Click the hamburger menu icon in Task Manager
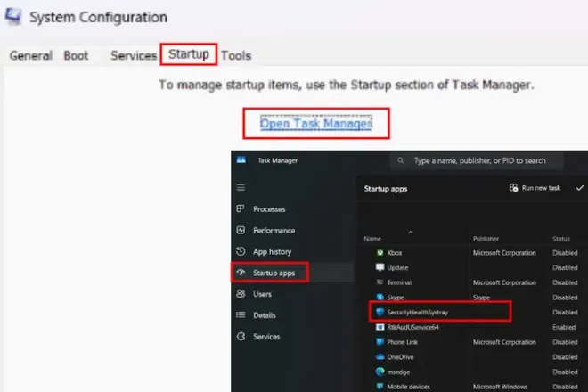The height and width of the screenshot is (392, 588). click(241, 188)
